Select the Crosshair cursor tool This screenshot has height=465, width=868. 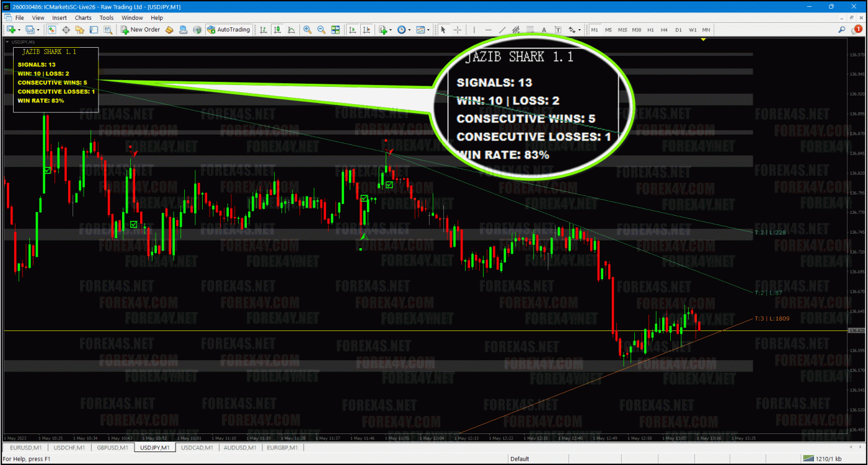point(458,30)
